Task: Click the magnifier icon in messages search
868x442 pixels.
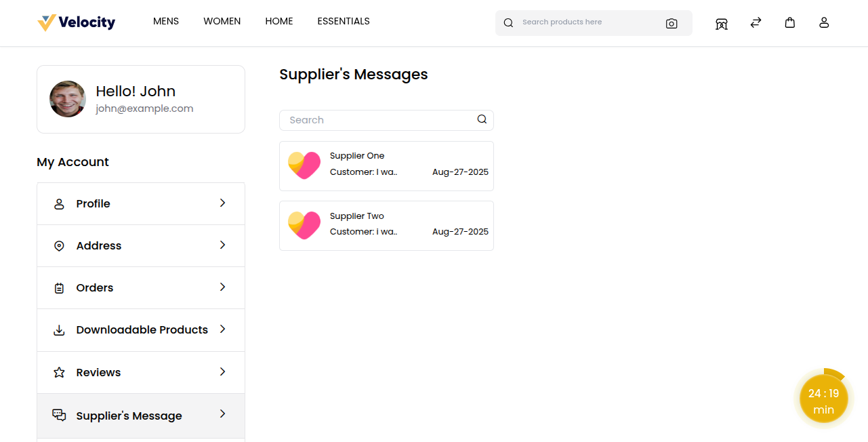Action: [x=482, y=119]
